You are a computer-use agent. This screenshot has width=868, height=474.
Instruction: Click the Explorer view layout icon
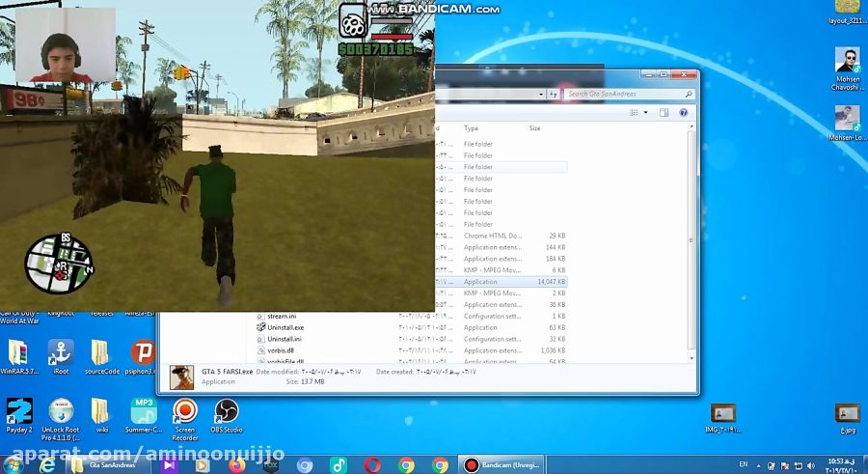[634, 113]
